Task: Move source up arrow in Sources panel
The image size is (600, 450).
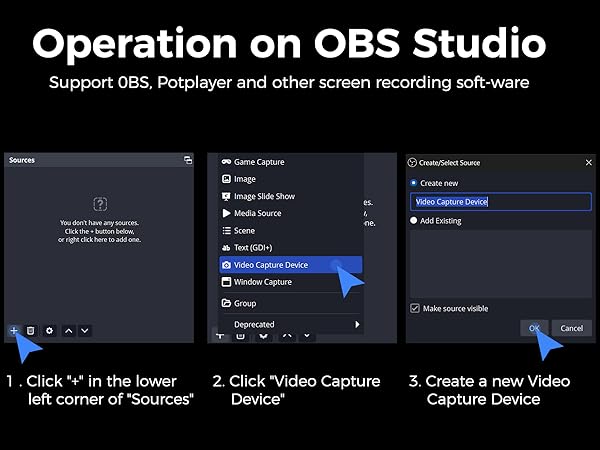Action: coord(68,331)
